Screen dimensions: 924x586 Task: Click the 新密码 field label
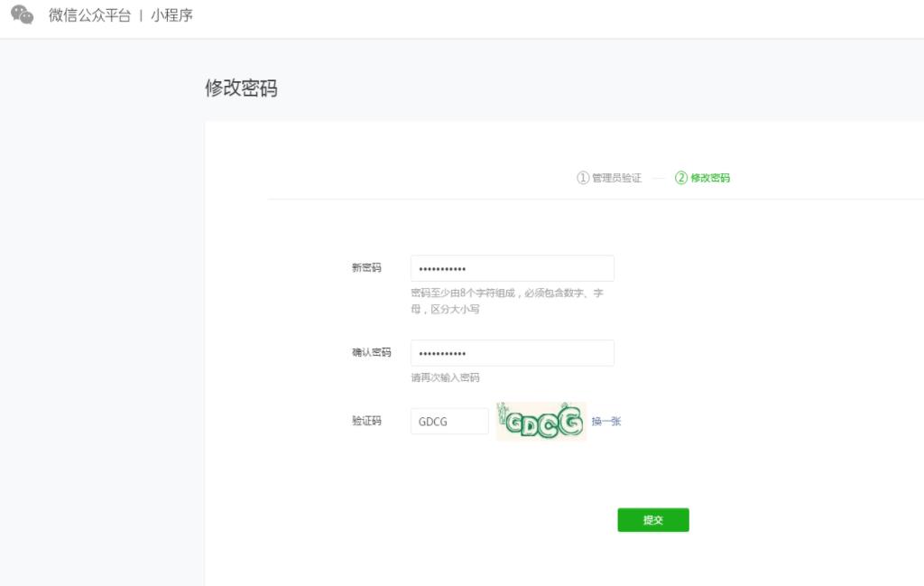366,268
